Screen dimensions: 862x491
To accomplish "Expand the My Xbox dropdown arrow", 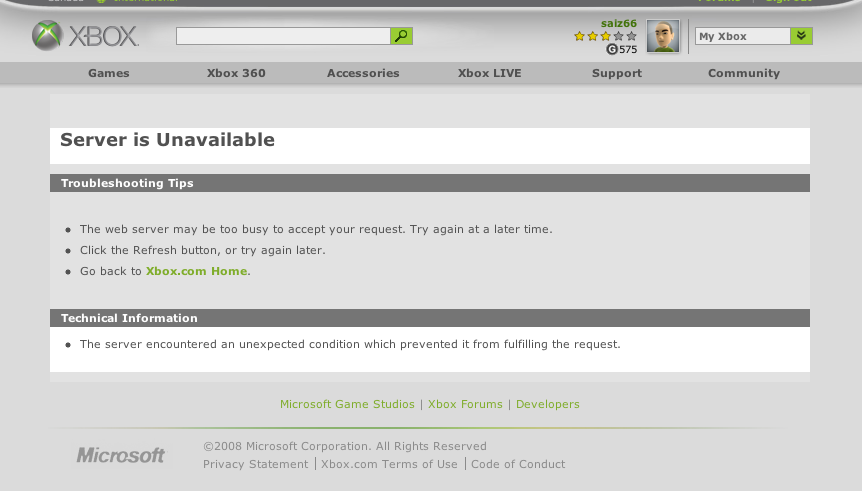I will 801,36.
